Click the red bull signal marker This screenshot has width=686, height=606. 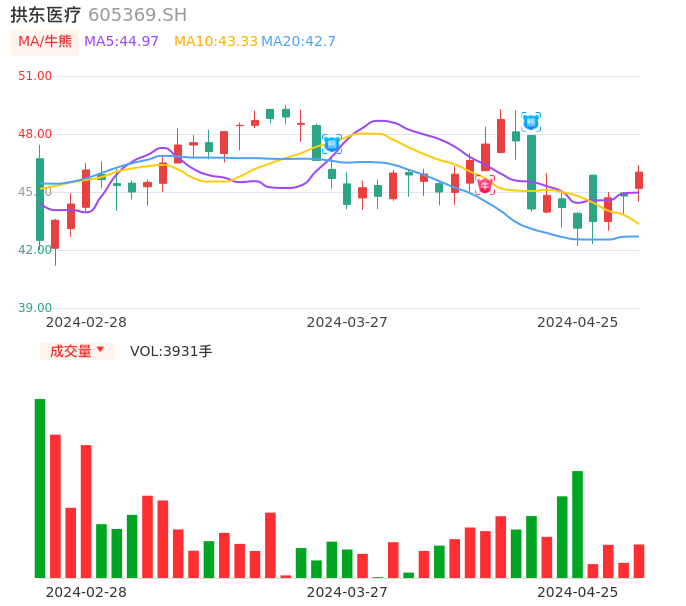pyautogui.click(x=485, y=185)
